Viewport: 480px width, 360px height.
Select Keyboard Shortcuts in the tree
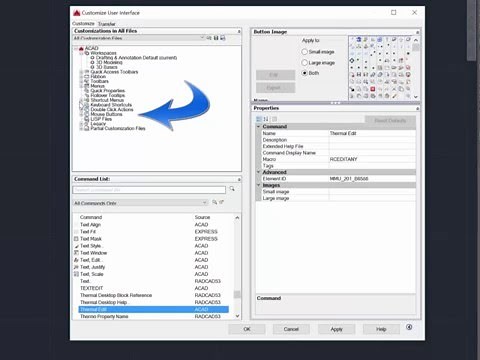coord(111,105)
